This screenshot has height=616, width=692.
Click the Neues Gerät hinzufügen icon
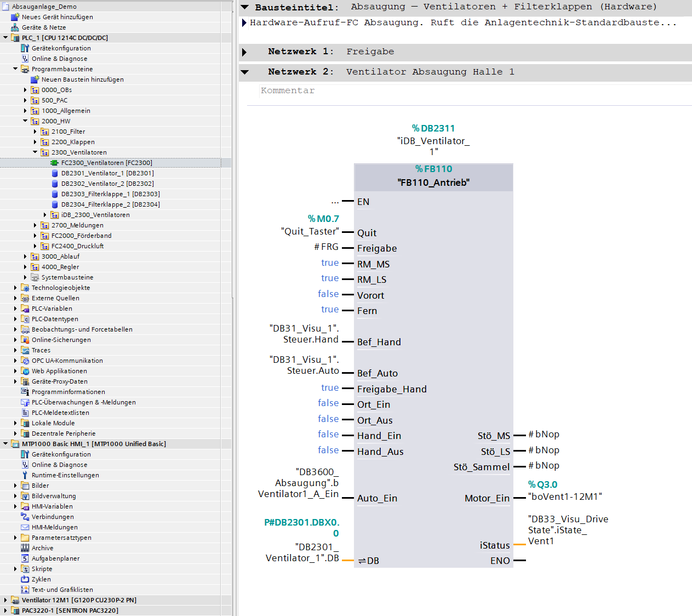coord(15,17)
